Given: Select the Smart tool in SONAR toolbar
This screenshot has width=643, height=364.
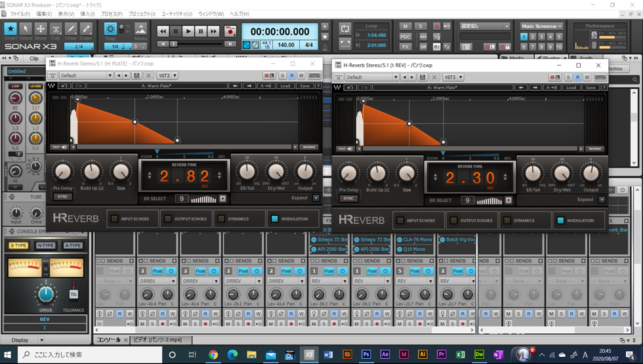Looking at the screenshot, I should coord(10,29).
